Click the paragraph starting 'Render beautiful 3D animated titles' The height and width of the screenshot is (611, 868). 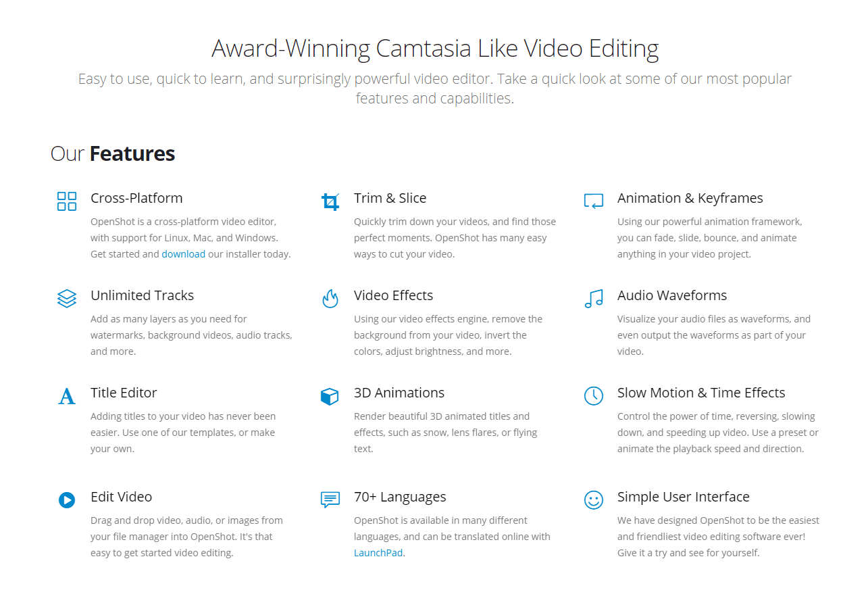[446, 433]
